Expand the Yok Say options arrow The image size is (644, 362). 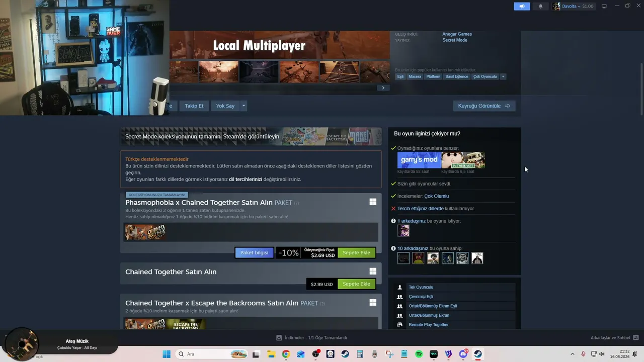click(244, 106)
